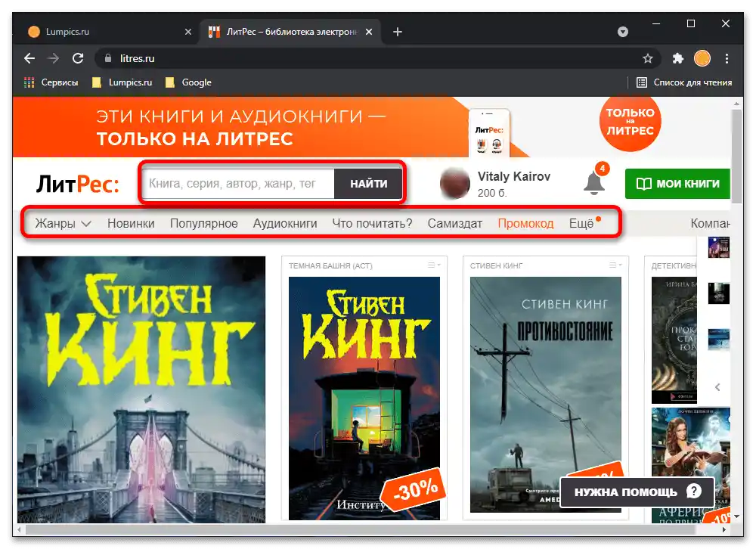Open the Chrome profile avatar
This screenshot has height=549, width=756.
click(x=702, y=58)
